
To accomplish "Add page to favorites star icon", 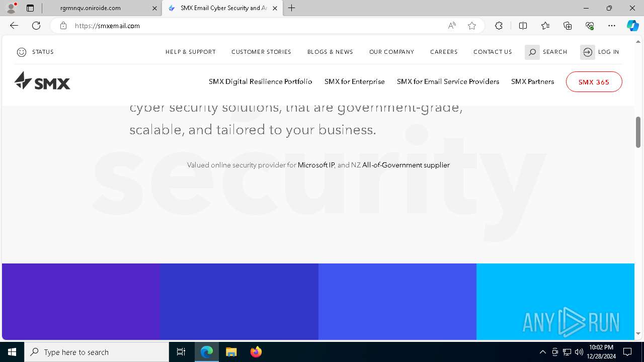I will [472, 26].
